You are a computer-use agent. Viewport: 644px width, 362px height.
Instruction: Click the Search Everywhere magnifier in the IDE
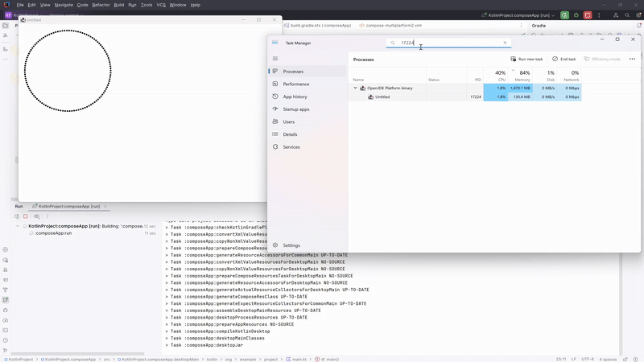tap(627, 15)
